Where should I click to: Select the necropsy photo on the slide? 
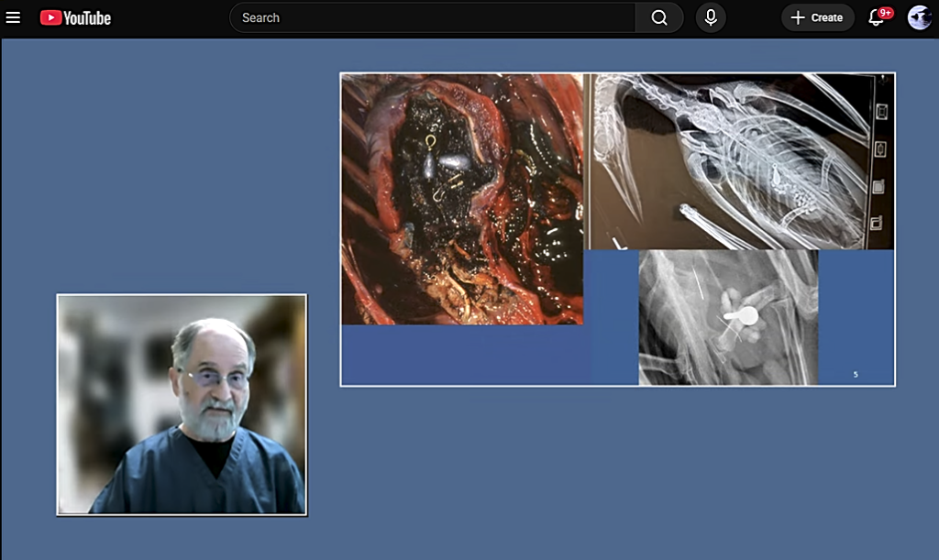(462, 199)
